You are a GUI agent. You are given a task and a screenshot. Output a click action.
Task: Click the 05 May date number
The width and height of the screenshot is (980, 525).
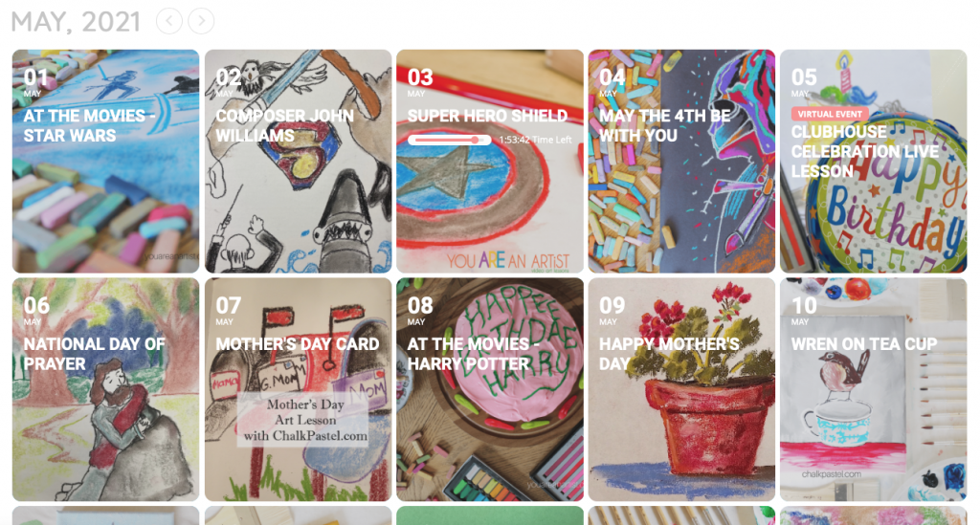pyautogui.click(x=804, y=77)
